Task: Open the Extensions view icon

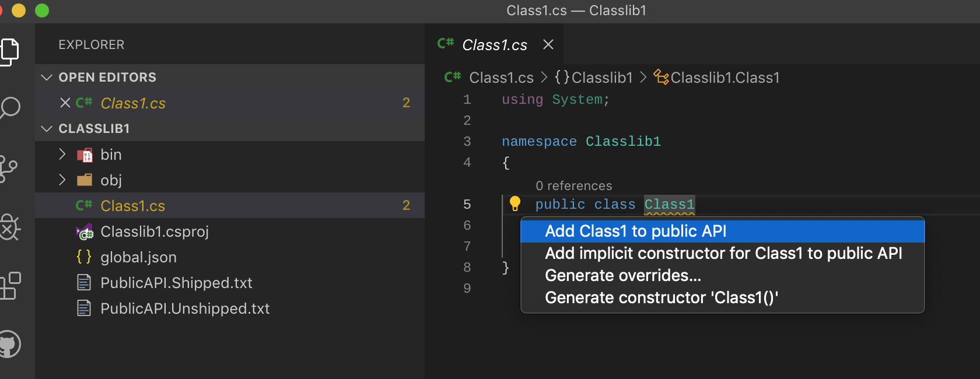Action: tap(9, 286)
